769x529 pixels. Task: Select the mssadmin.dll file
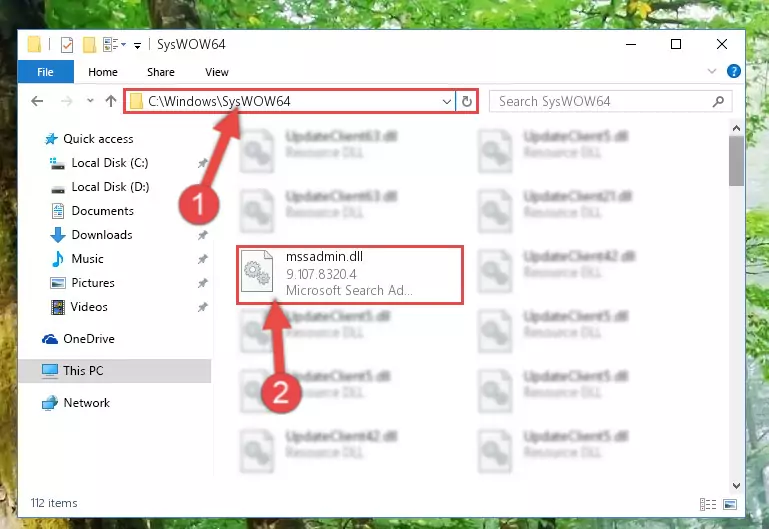(x=350, y=275)
